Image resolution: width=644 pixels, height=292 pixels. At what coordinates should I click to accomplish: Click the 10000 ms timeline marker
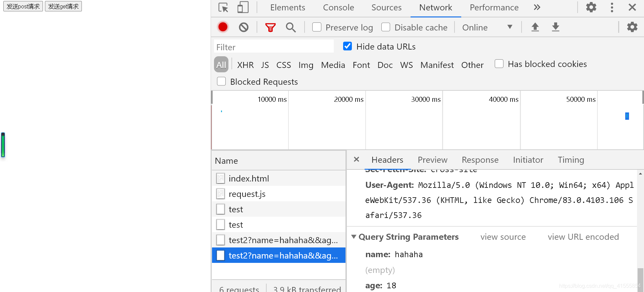(x=272, y=99)
